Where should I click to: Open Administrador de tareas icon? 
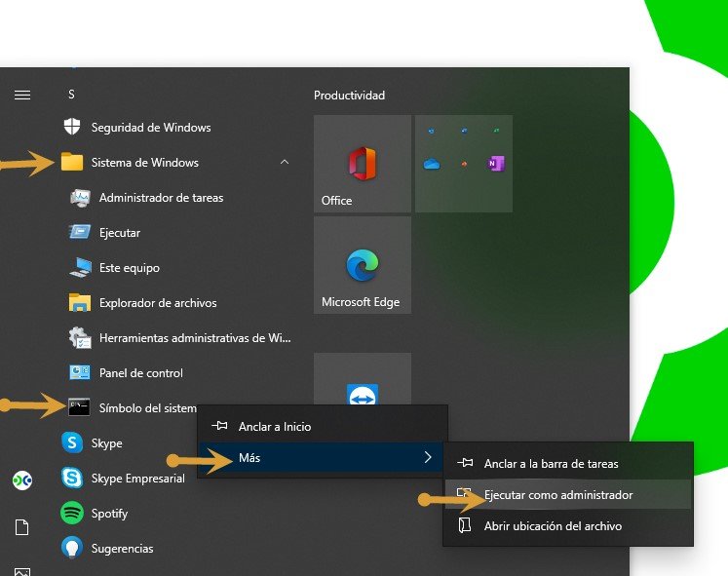coord(80,198)
